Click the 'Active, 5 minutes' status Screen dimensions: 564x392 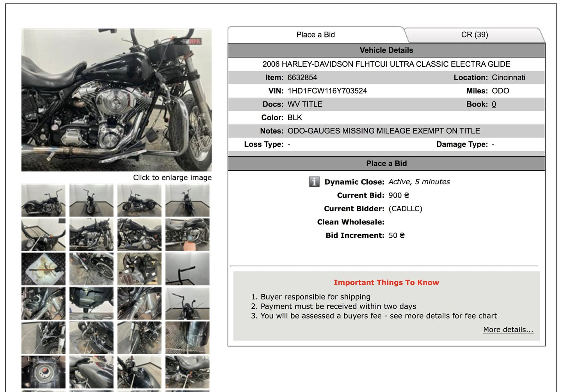coord(419,182)
